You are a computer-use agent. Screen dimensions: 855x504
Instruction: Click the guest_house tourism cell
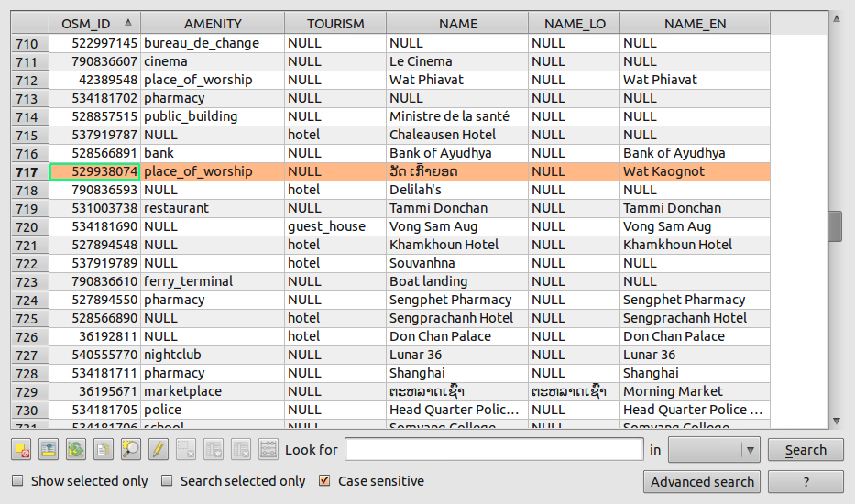point(335,227)
